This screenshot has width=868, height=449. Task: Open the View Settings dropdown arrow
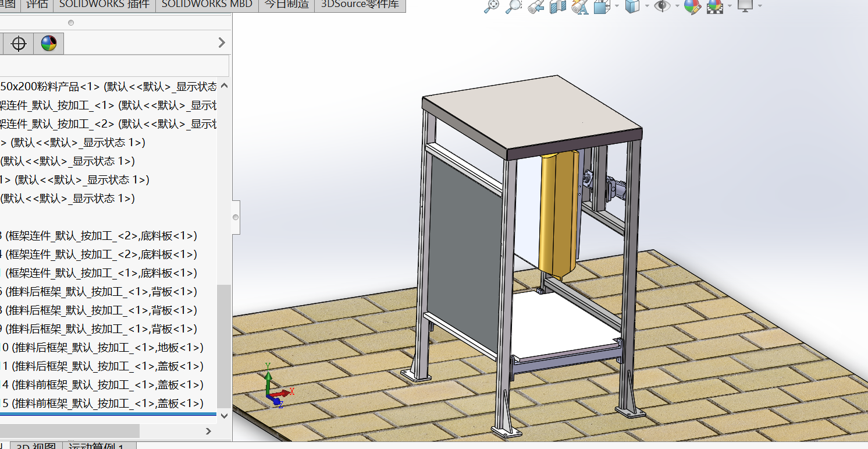[760, 6]
